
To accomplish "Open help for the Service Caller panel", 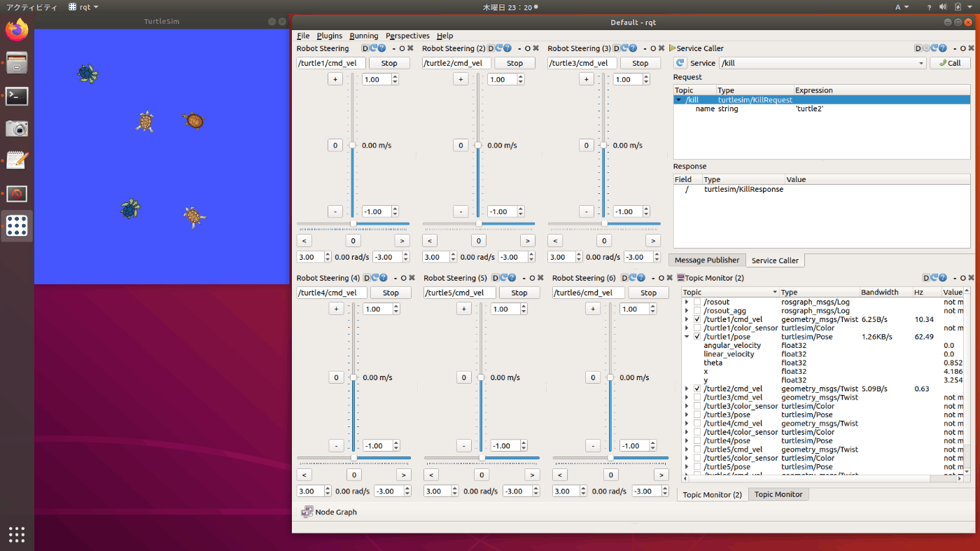I will click(x=943, y=48).
